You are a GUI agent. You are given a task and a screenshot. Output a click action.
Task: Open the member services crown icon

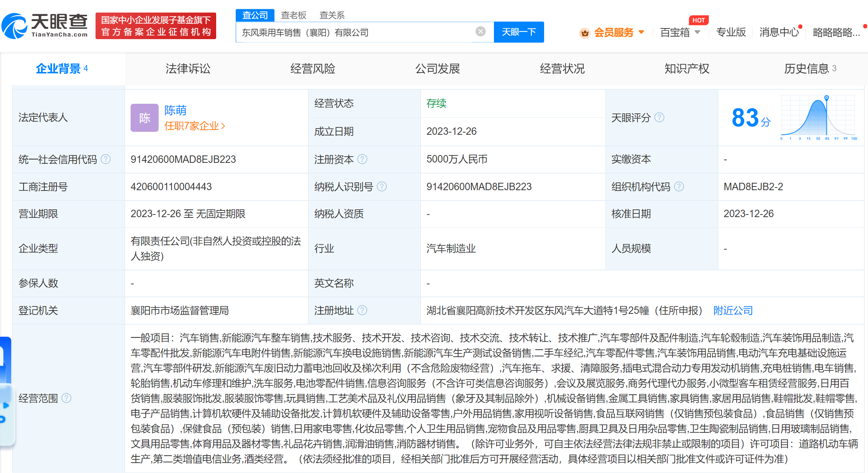coord(585,33)
